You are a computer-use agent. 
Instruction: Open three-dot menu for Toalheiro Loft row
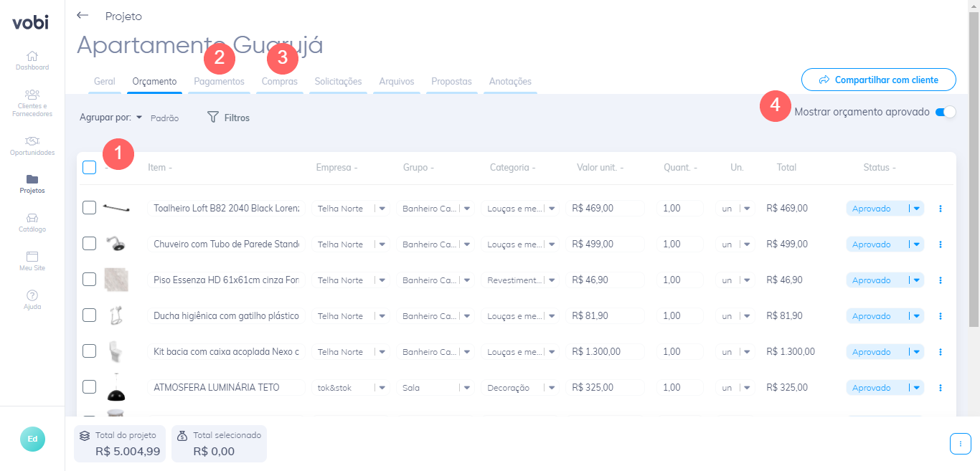(940, 209)
